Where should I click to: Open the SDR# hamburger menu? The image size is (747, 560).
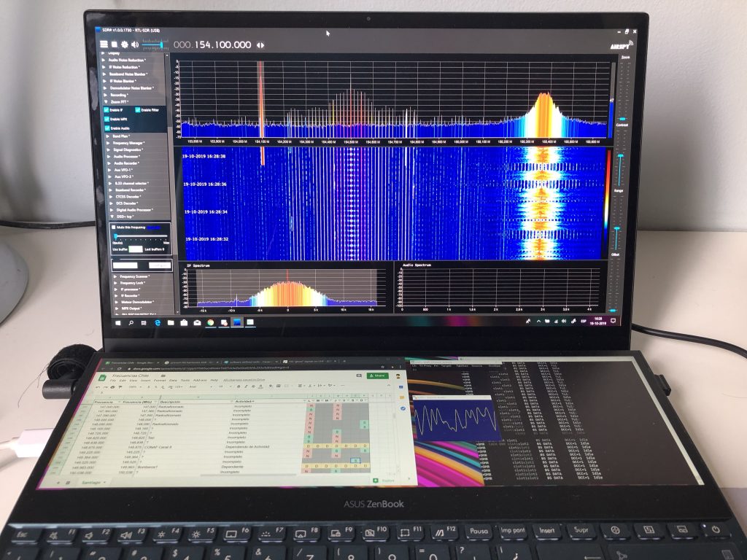(x=104, y=44)
